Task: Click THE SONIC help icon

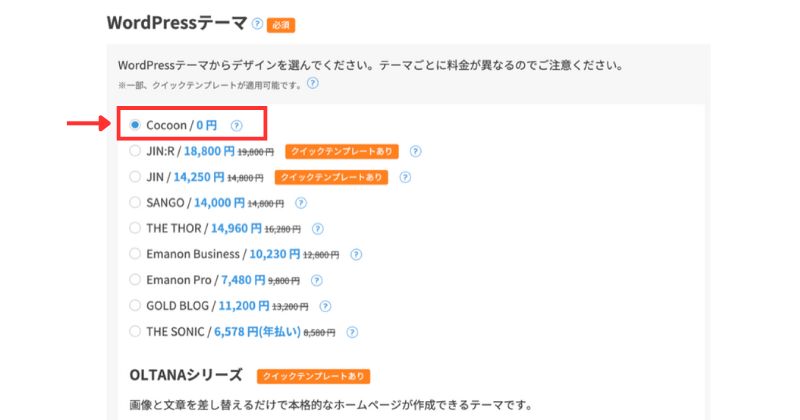Action: pyautogui.click(x=351, y=332)
